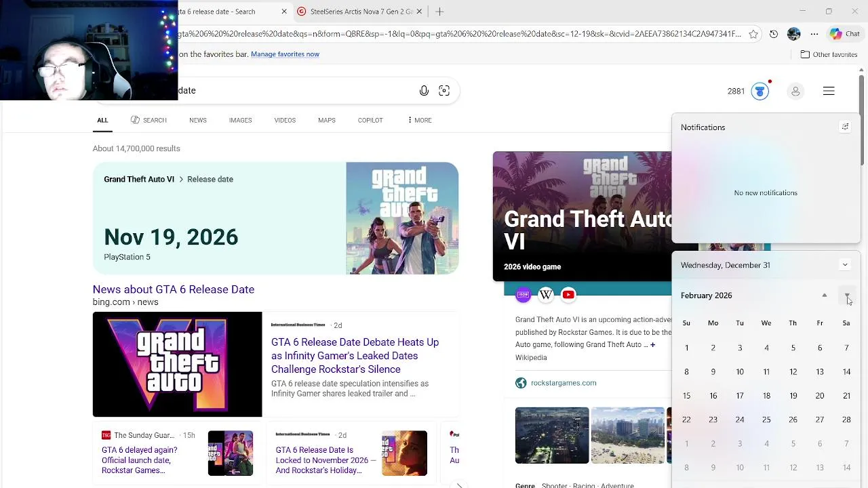Screen dimensions: 868x488
Task: Click Grand Theft Auto VI breadcrumb link
Action: [139, 179]
